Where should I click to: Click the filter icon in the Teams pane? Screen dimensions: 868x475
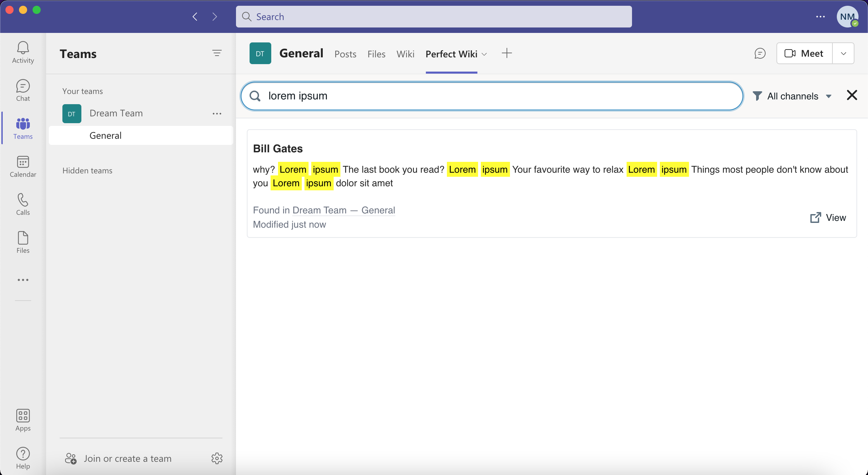point(217,53)
